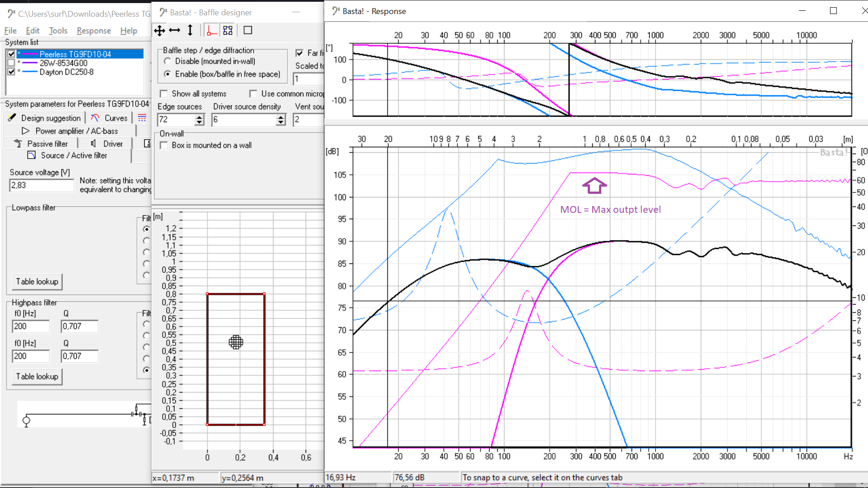Enable Show all systems checkbox
The height and width of the screenshot is (488, 868).
click(x=164, y=94)
